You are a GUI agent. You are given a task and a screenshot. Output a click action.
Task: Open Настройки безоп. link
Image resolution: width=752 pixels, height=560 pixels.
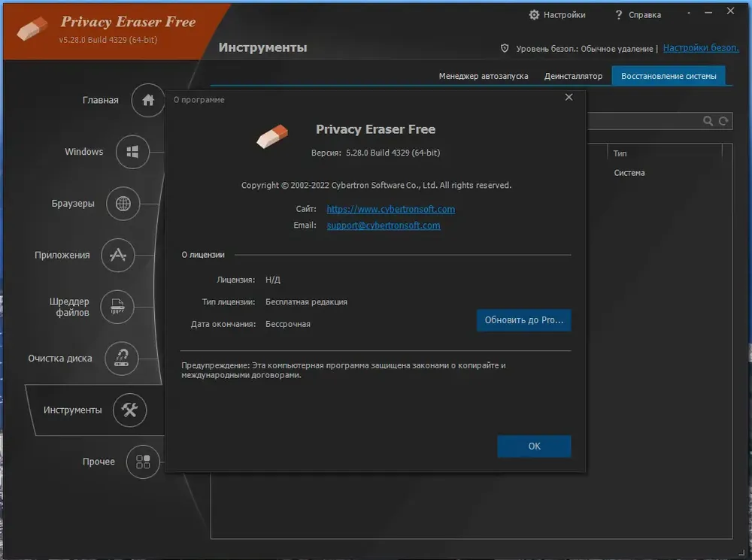[701, 48]
